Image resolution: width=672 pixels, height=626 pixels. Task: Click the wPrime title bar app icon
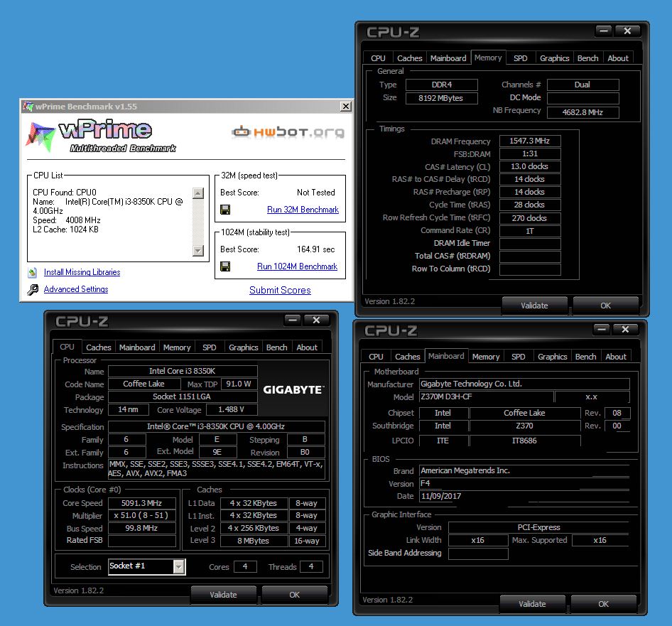tap(28, 107)
